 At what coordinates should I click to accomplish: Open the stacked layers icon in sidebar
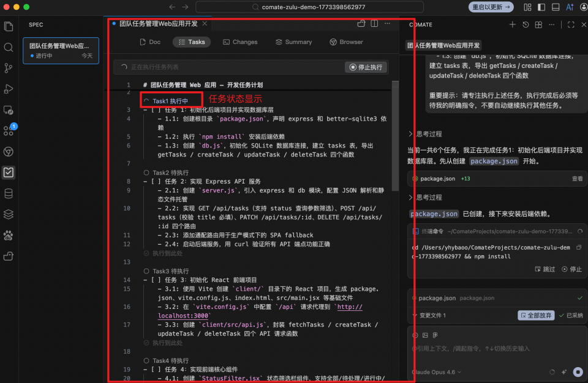pos(8,214)
